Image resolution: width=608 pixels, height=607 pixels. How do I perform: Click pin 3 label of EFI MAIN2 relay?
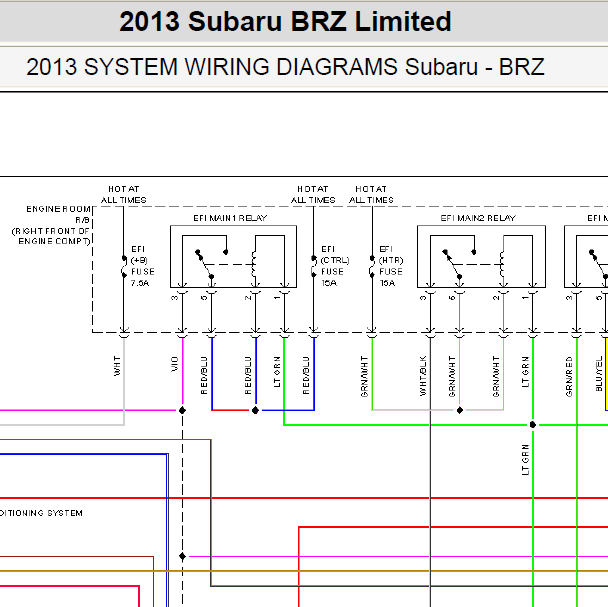[423, 297]
